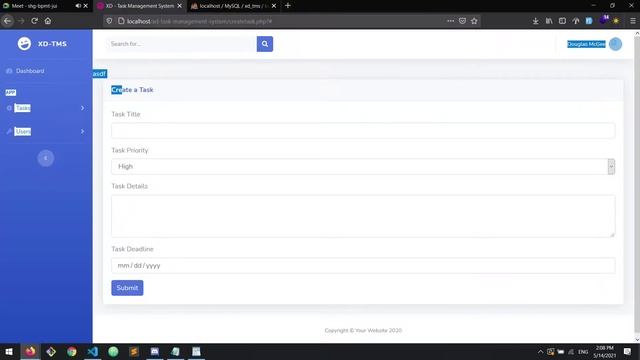Click the Firefox taskbar icon
This screenshot has height=360, width=640.
[x=30, y=351]
